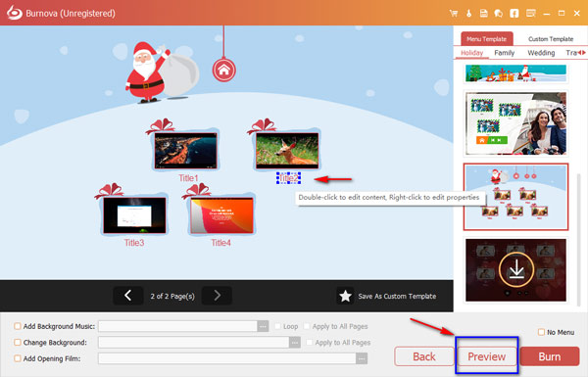The width and height of the screenshot is (588, 377).
Task: Select the Title4 orange video thumbnail
Action: pos(222,215)
